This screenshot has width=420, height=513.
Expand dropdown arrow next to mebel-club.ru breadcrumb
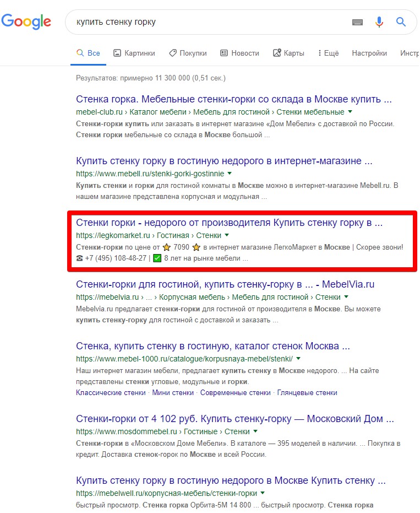tap(350, 112)
